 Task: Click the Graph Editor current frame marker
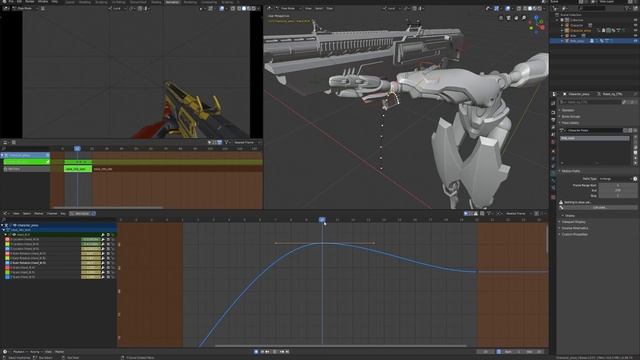tap(322, 220)
